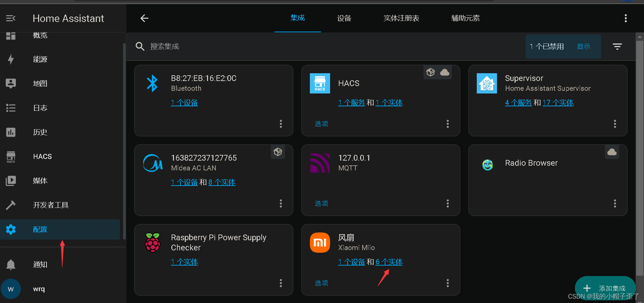
Task: Click cloud icon on Radio Browser card
Action: 612,152
